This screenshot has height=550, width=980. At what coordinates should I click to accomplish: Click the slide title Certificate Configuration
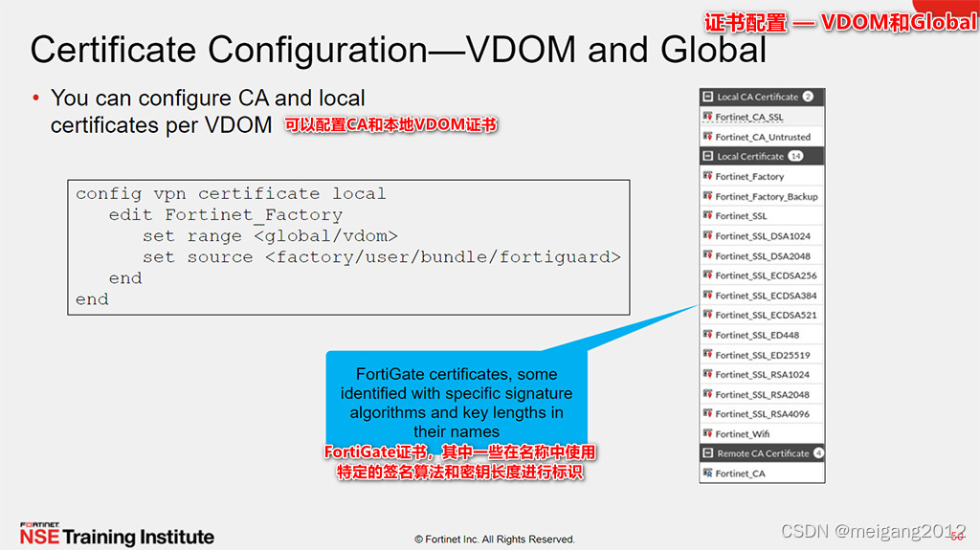tap(398, 50)
